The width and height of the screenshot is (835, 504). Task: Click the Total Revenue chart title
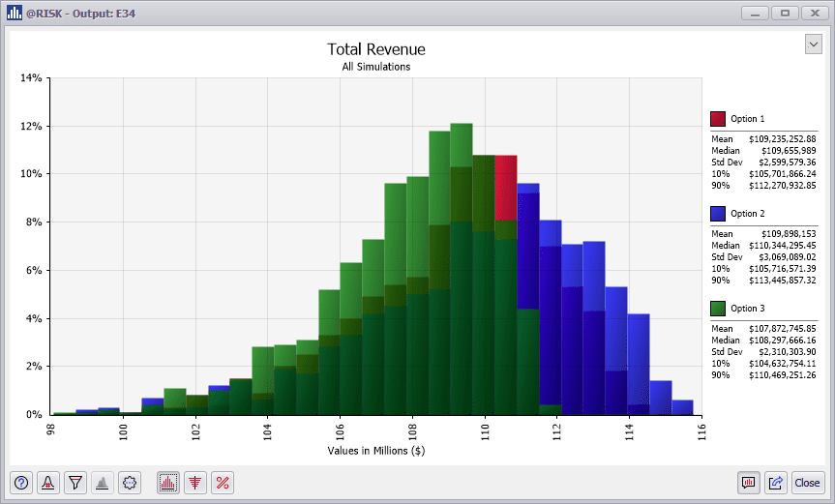pos(375,49)
